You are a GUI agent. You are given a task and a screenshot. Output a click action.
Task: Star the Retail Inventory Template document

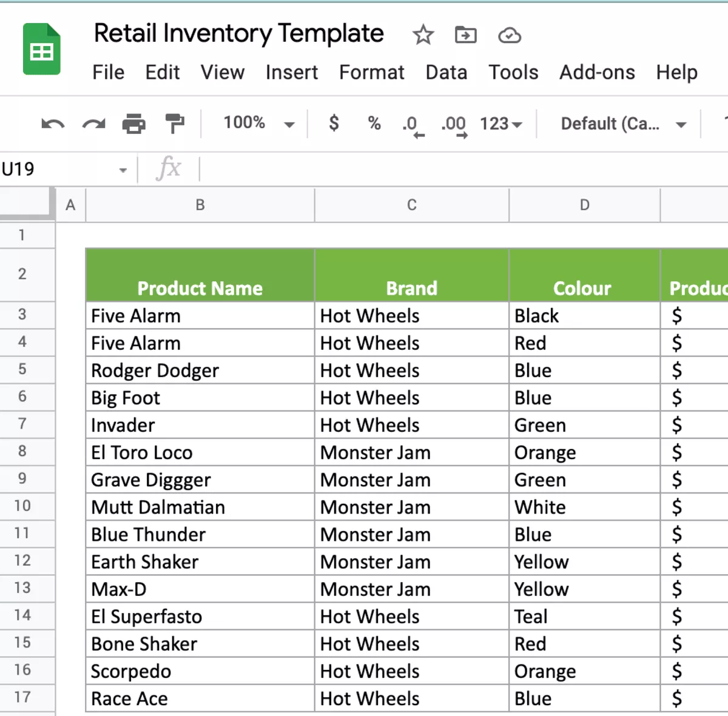click(x=423, y=35)
